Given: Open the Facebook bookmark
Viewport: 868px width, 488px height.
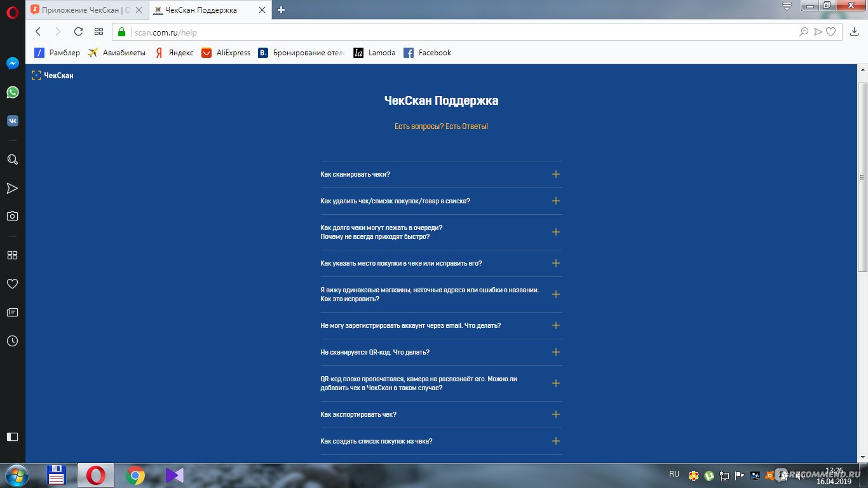Looking at the screenshot, I should pyautogui.click(x=428, y=53).
